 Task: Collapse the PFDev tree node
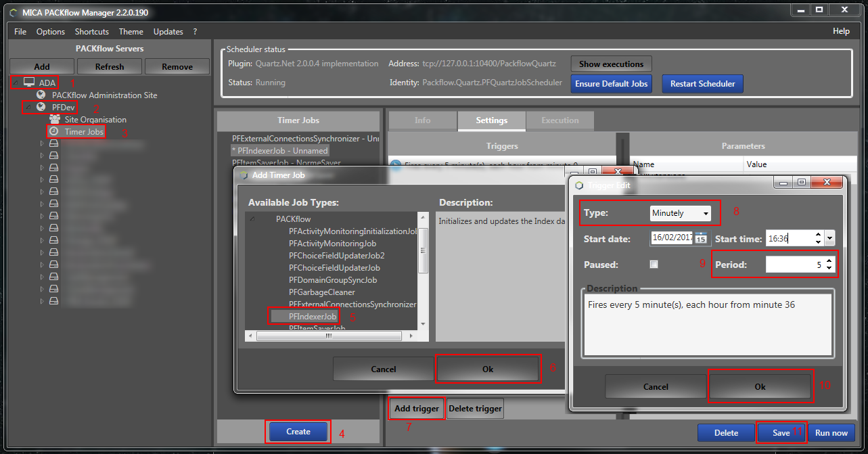tap(28, 107)
